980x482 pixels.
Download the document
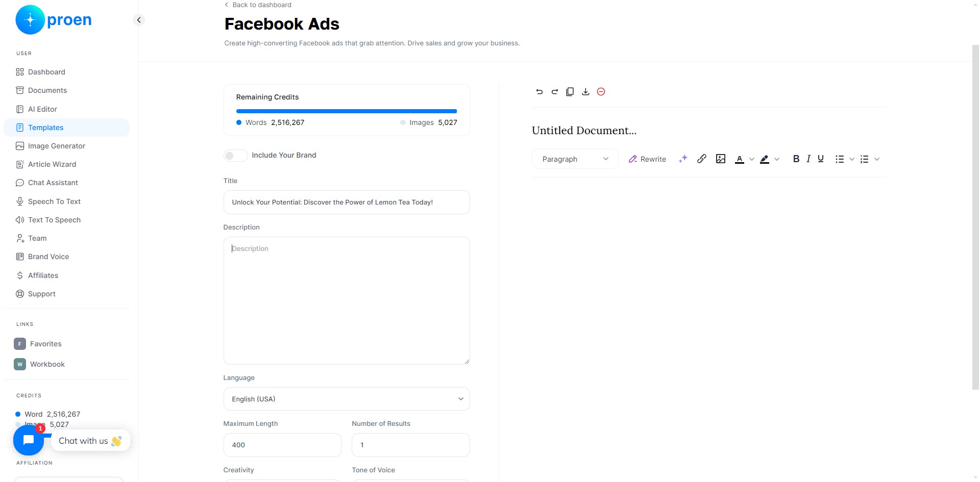(585, 92)
